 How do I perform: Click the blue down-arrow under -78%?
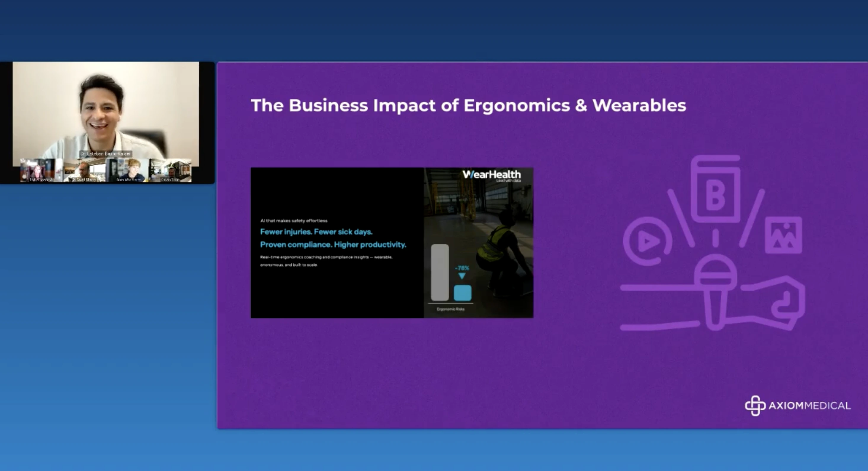click(462, 276)
